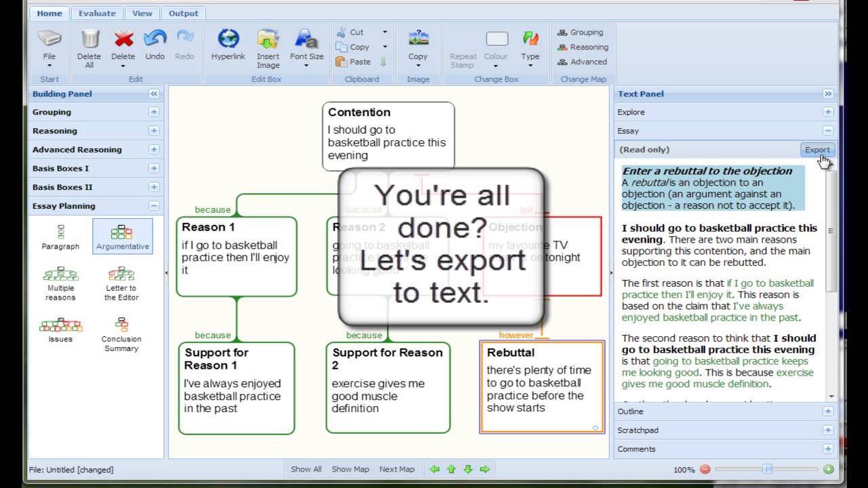Pan the map right with green arrow
The height and width of the screenshot is (488, 868).
click(485, 469)
